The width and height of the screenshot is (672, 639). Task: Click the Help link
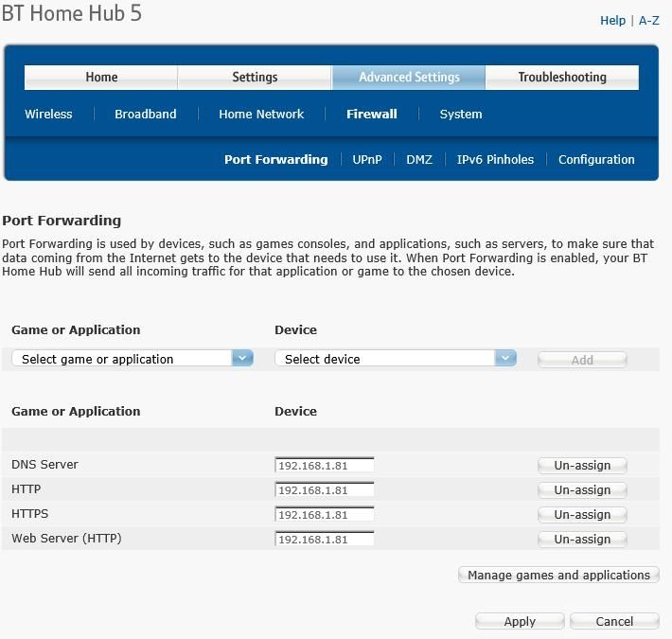click(612, 21)
